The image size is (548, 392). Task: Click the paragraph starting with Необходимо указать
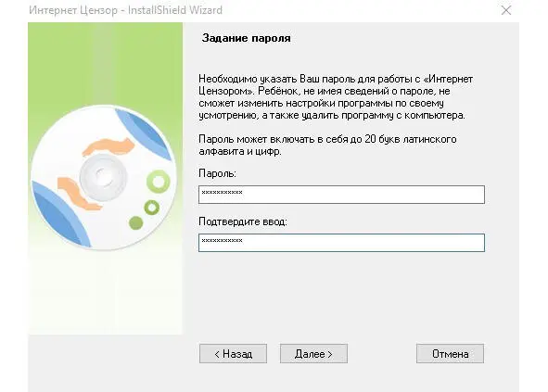coord(336,96)
